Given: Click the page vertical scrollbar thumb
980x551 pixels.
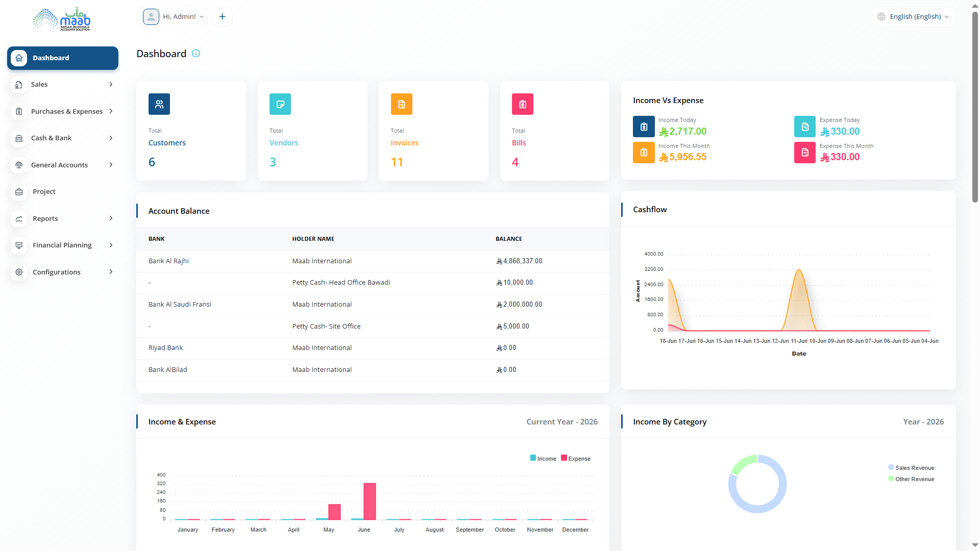Looking at the screenshot, I should 975,107.
